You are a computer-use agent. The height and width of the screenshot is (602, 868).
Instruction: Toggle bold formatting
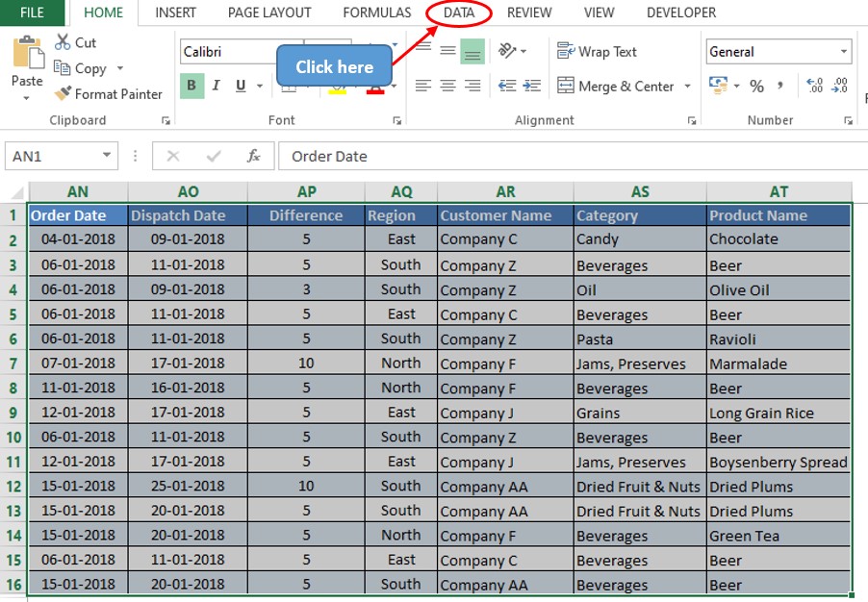pos(191,85)
